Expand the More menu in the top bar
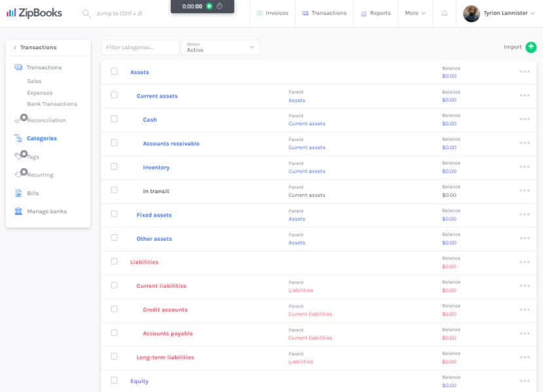 (x=415, y=12)
